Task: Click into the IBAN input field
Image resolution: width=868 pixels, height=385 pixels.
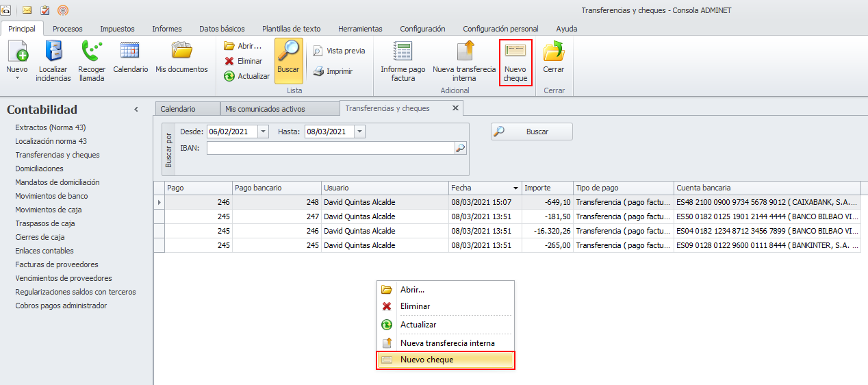Action: pyautogui.click(x=330, y=148)
